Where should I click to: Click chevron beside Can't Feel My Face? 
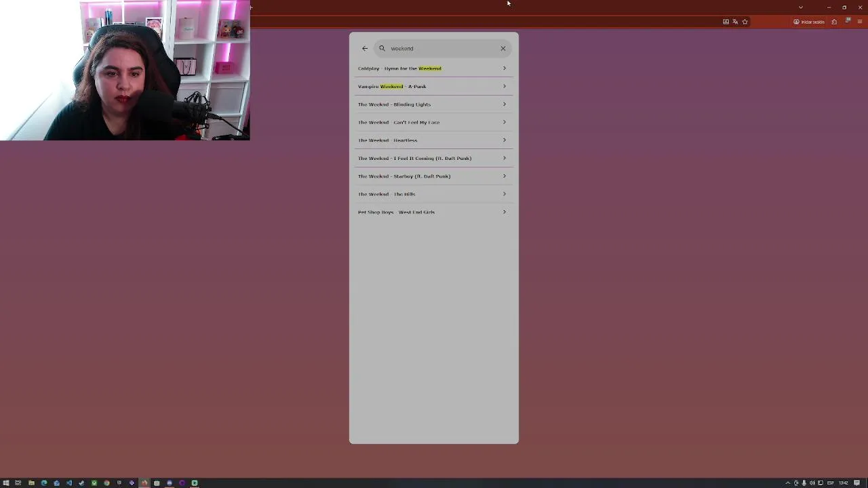[505, 122]
